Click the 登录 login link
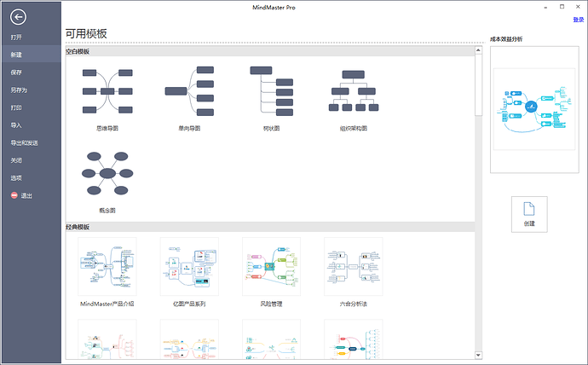Image resolution: width=588 pixels, height=365 pixels. click(x=579, y=20)
